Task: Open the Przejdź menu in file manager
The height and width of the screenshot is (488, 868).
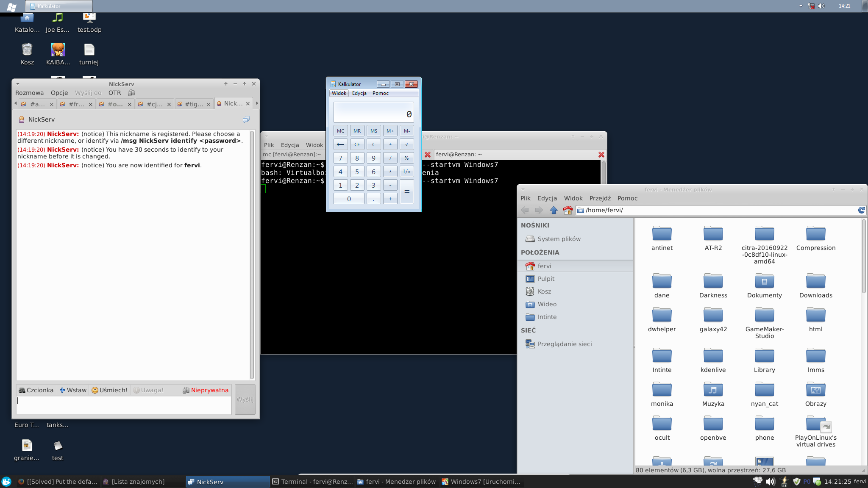Action: coord(600,198)
